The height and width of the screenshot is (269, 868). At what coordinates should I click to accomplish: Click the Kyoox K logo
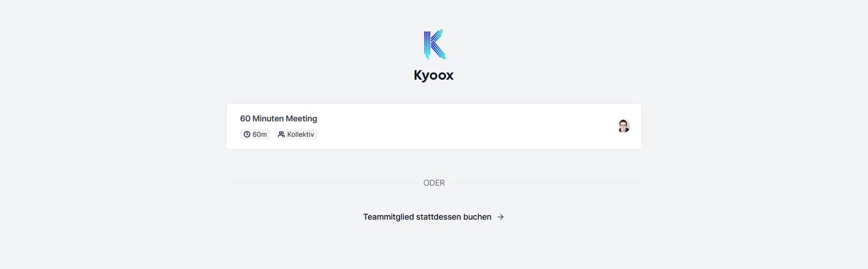(434, 44)
